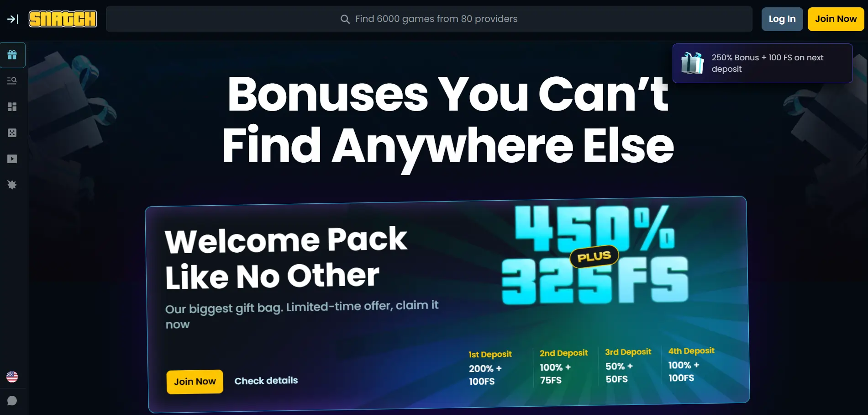Click the Log In button
The image size is (868, 415).
coord(782,19)
